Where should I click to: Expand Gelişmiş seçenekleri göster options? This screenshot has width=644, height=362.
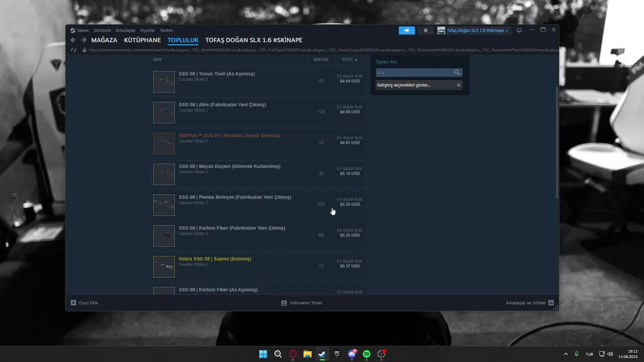[419, 85]
